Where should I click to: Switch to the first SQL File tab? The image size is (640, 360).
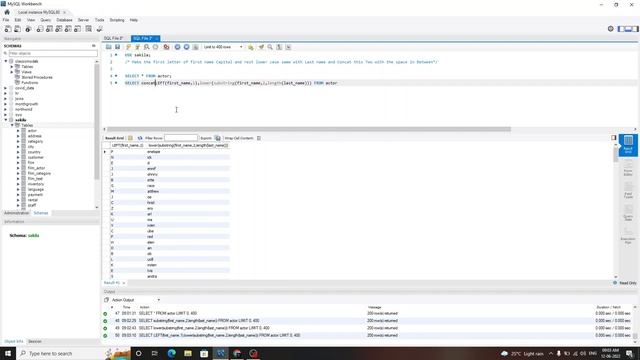pos(113,38)
